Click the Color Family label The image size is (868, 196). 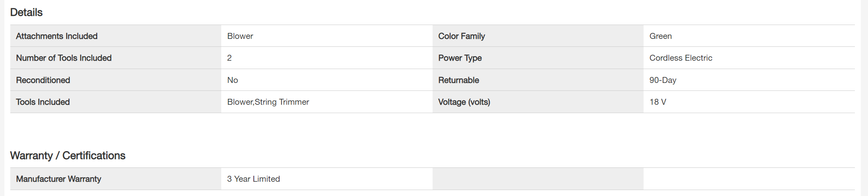point(462,36)
